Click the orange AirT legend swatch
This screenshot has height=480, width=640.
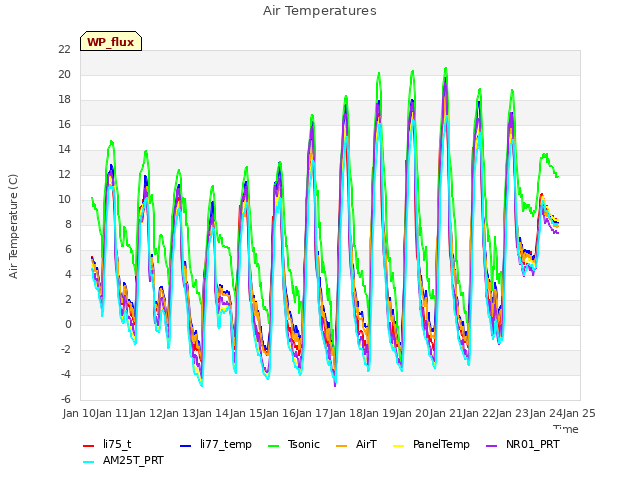coord(342,446)
